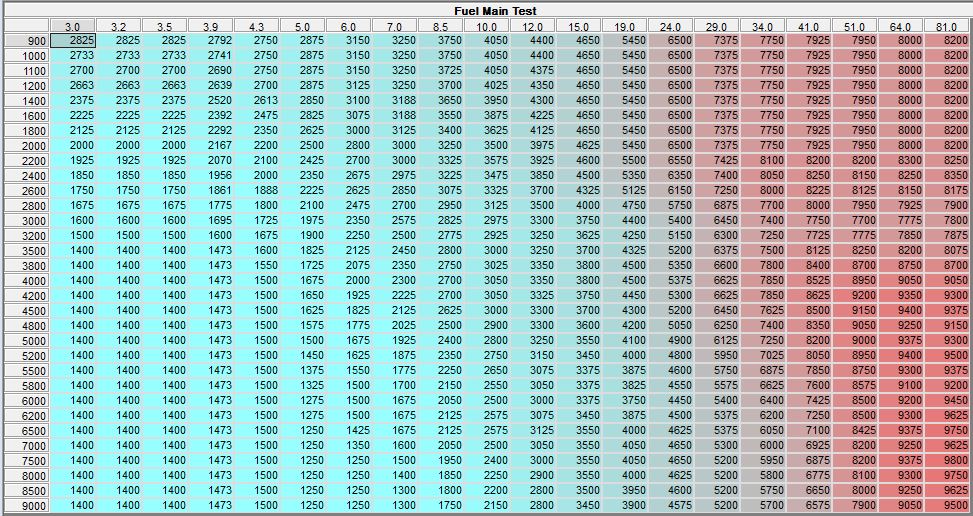Click cell 8100 in row 2200, column 34.0
This screenshot has width=973, height=516.
click(x=762, y=160)
